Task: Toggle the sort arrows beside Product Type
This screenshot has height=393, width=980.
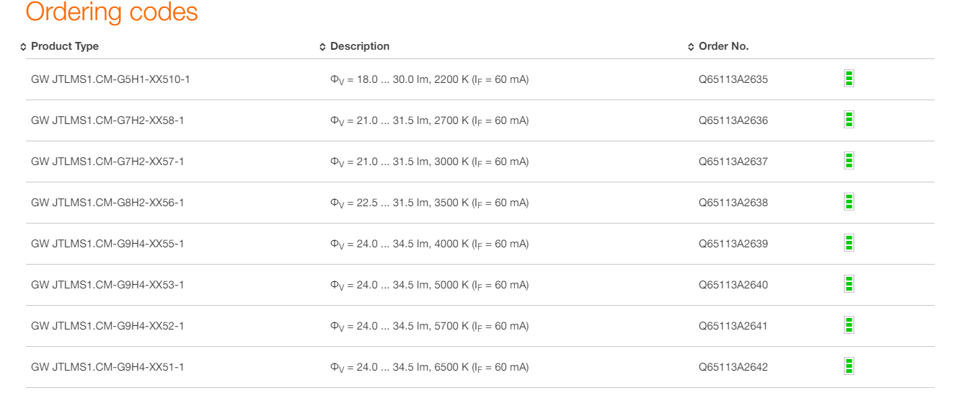Action: 24,47
